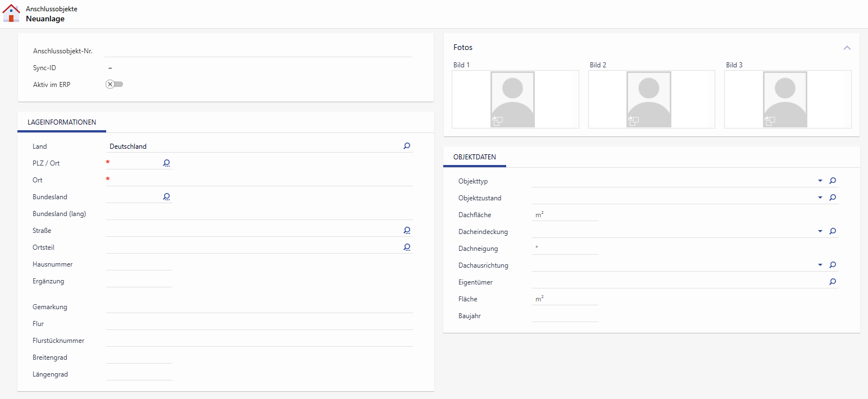
Task: Expand the Objekttyp dropdown arrow
Action: pyautogui.click(x=820, y=181)
